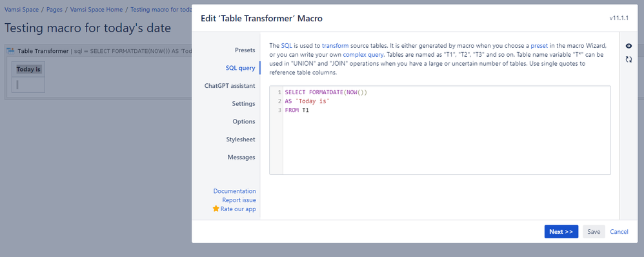The height and width of the screenshot is (257, 644).
Task: Open the Stylesheet tab
Action: [x=240, y=139]
